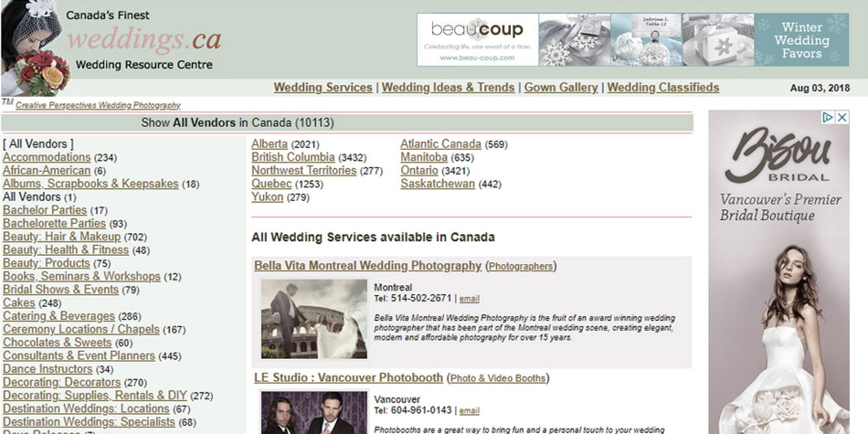Click LE Studio's email link
The height and width of the screenshot is (434, 868).
[x=470, y=411]
